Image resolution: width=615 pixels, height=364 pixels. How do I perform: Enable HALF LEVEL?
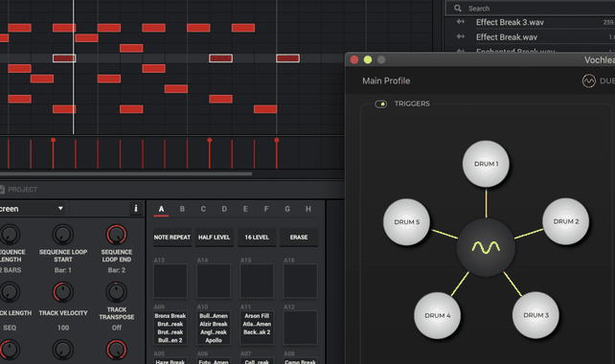pyautogui.click(x=215, y=238)
